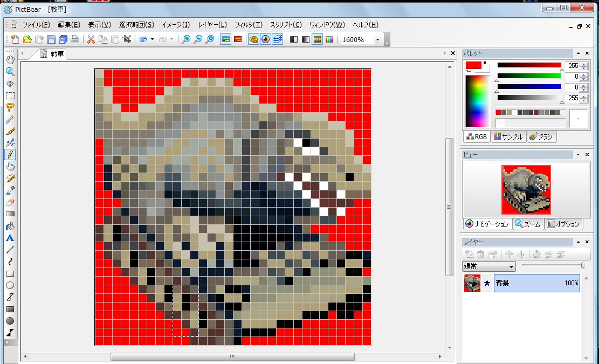Click the navigation preview thumbnail of the tank

coord(526,190)
